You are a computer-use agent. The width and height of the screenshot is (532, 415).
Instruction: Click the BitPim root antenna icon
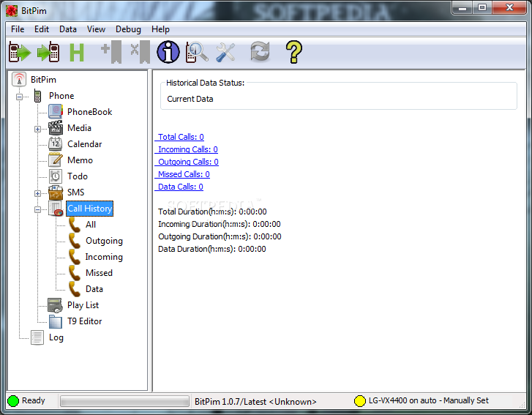19,79
